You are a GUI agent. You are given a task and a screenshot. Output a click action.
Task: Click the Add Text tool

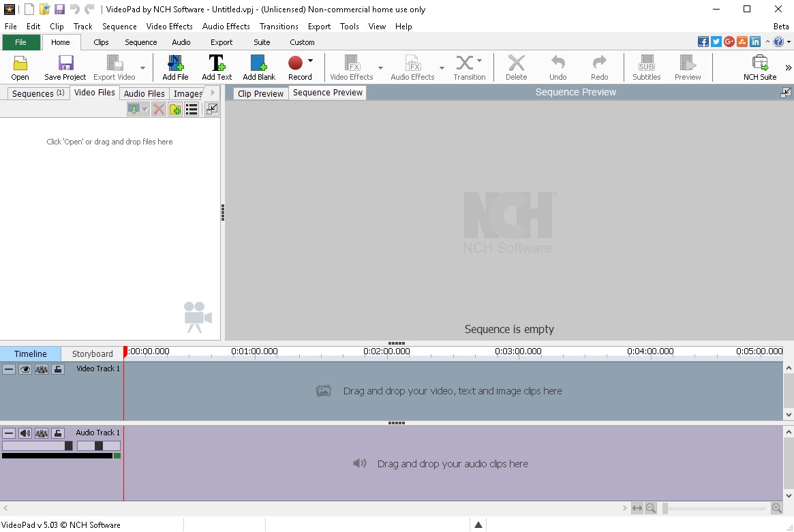[216, 66]
